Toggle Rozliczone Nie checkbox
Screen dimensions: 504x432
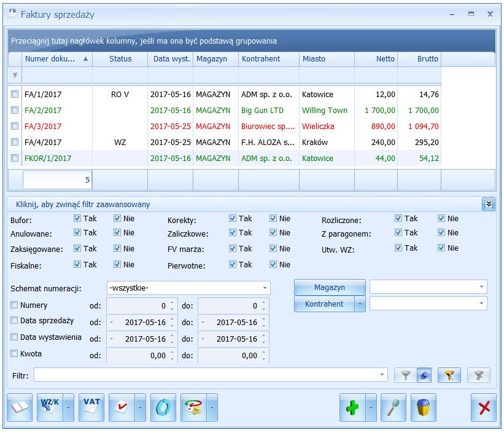(x=441, y=218)
